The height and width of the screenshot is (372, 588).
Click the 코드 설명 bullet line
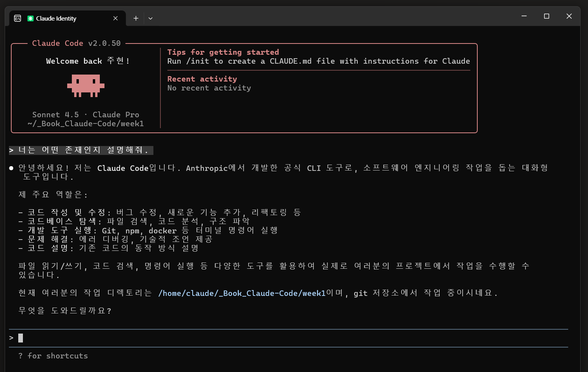108,248
